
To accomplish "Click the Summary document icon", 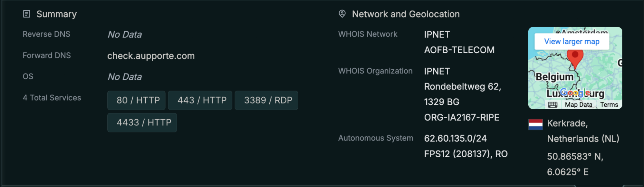I will coord(27,14).
